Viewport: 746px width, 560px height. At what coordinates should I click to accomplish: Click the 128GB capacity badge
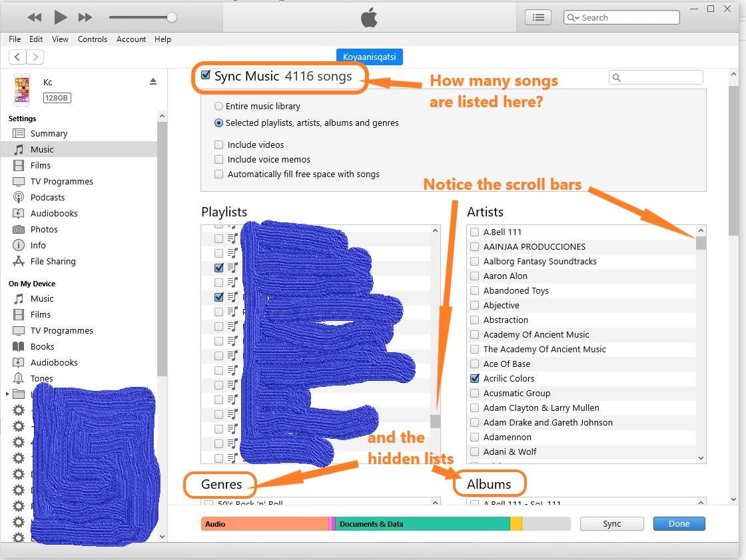pyautogui.click(x=57, y=97)
